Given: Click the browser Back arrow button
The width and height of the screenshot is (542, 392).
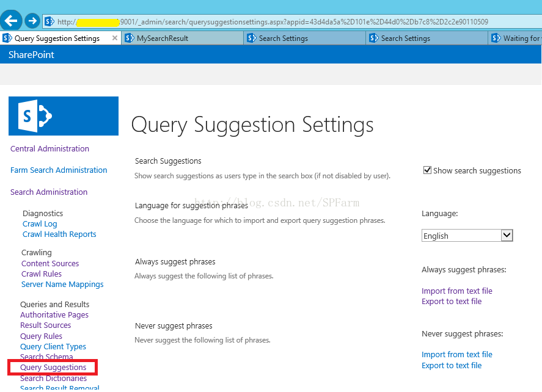Looking at the screenshot, I should [11, 21].
